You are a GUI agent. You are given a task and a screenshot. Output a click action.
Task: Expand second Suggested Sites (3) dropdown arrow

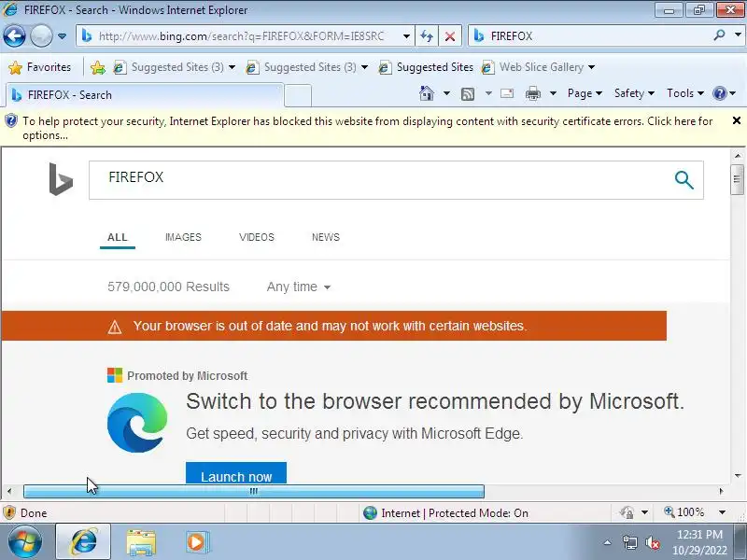tap(364, 67)
